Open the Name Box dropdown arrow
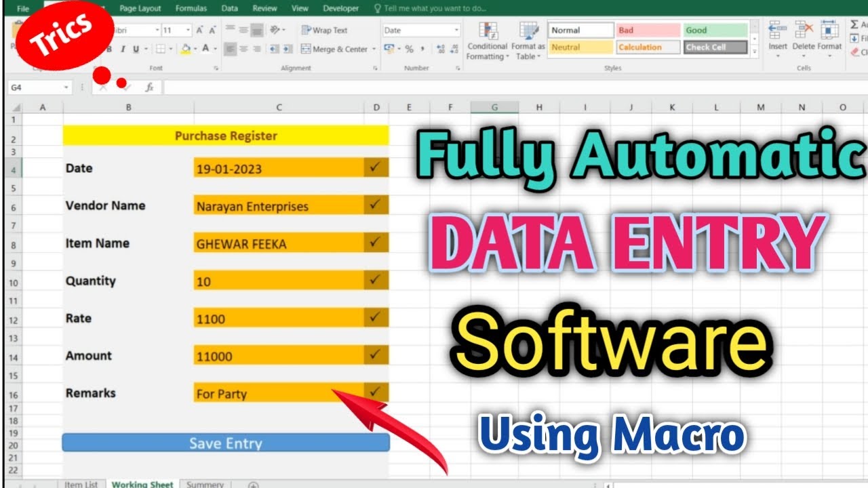The width and height of the screenshot is (868, 488). pyautogui.click(x=66, y=87)
